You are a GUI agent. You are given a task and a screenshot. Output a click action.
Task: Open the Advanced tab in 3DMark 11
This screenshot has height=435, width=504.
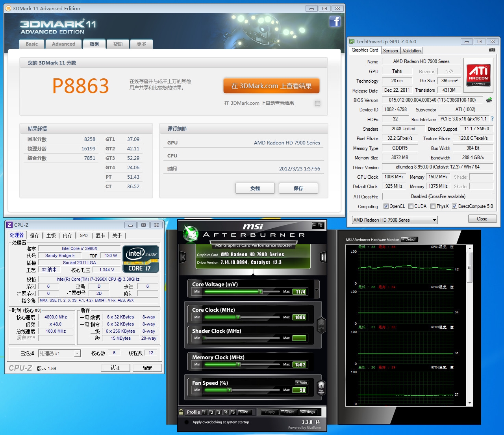click(x=63, y=44)
